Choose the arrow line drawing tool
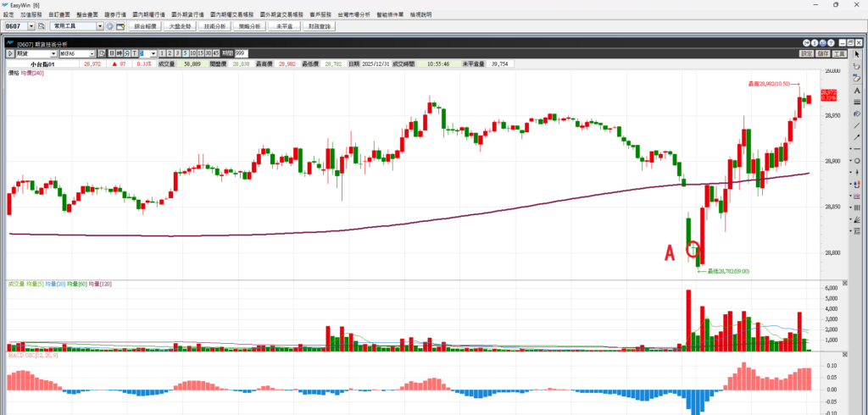The height and width of the screenshot is (415, 868). [857, 137]
